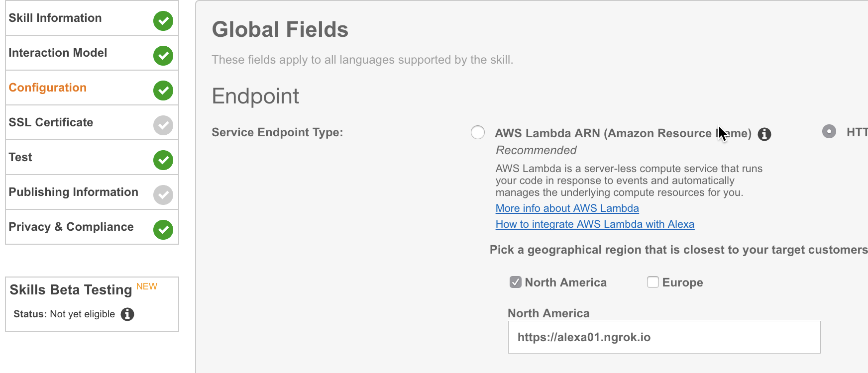Uncheck the North America region checkbox
The height and width of the screenshot is (373, 868).
[516, 282]
